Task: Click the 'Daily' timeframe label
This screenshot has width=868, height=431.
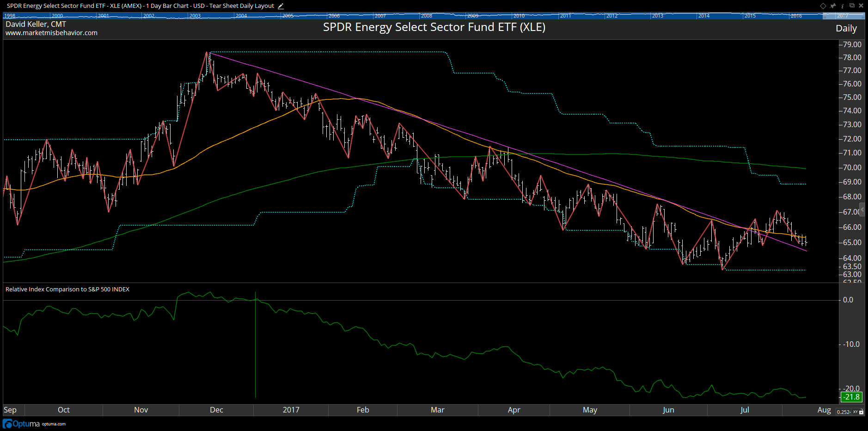Action: click(846, 28)
